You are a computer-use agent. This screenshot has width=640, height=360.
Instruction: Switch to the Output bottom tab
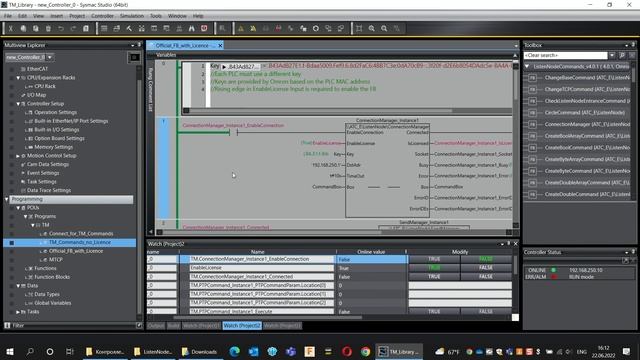[x=156, y=326]
